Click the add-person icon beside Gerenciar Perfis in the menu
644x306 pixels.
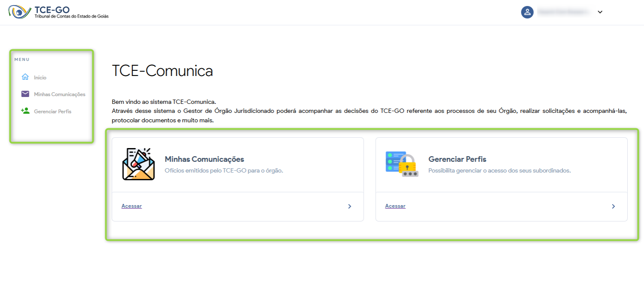[x=25, y=111]
